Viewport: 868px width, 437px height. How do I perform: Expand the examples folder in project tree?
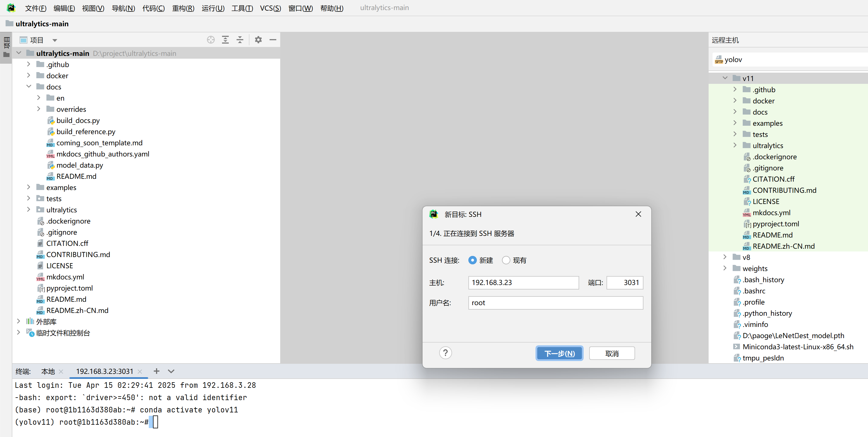pyautogui.click(x=29, y=187)
